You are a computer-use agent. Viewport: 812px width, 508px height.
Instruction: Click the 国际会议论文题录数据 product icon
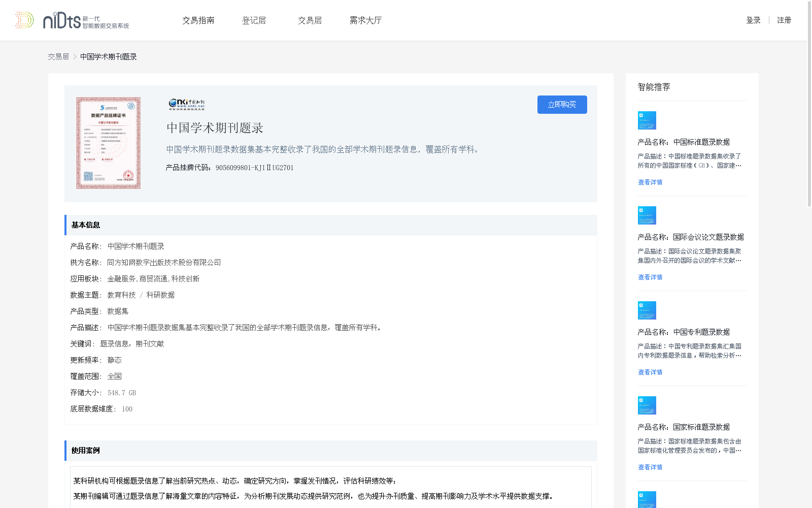tap(647, 215)
